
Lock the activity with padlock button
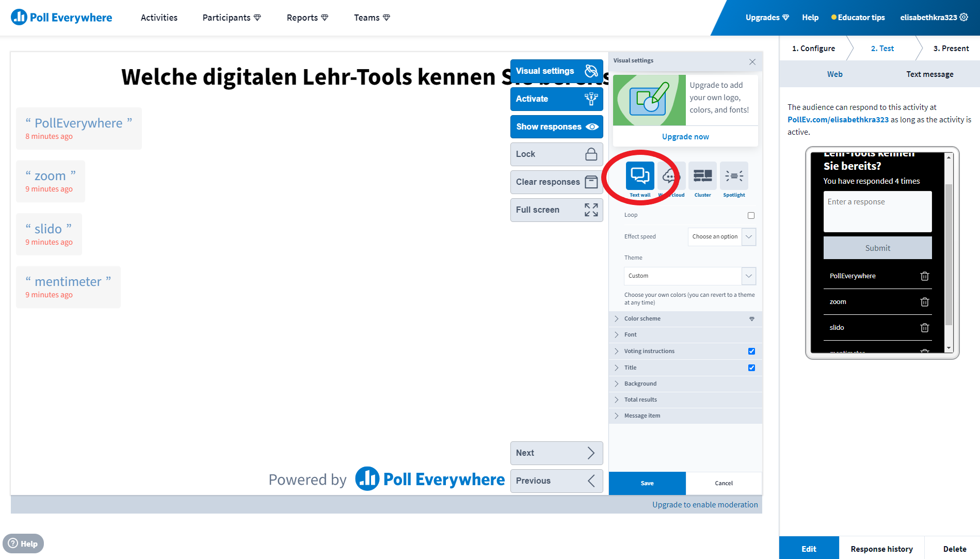[556, 154]
